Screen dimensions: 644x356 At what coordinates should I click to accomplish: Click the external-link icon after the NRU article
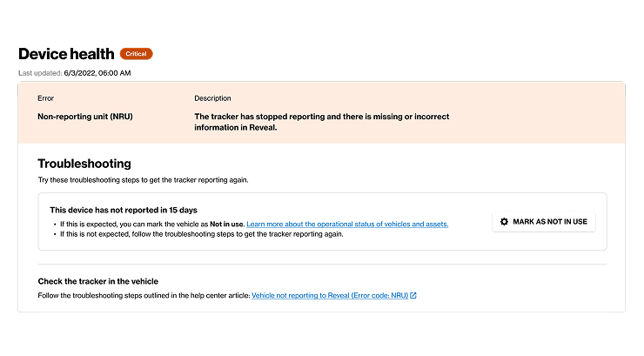(413, 295)
